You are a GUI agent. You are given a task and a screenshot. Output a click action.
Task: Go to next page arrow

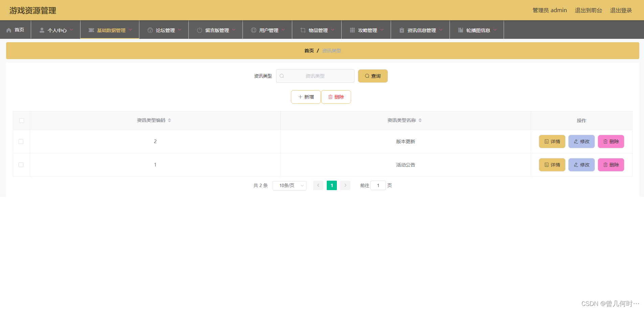click(x=345, y=185)
